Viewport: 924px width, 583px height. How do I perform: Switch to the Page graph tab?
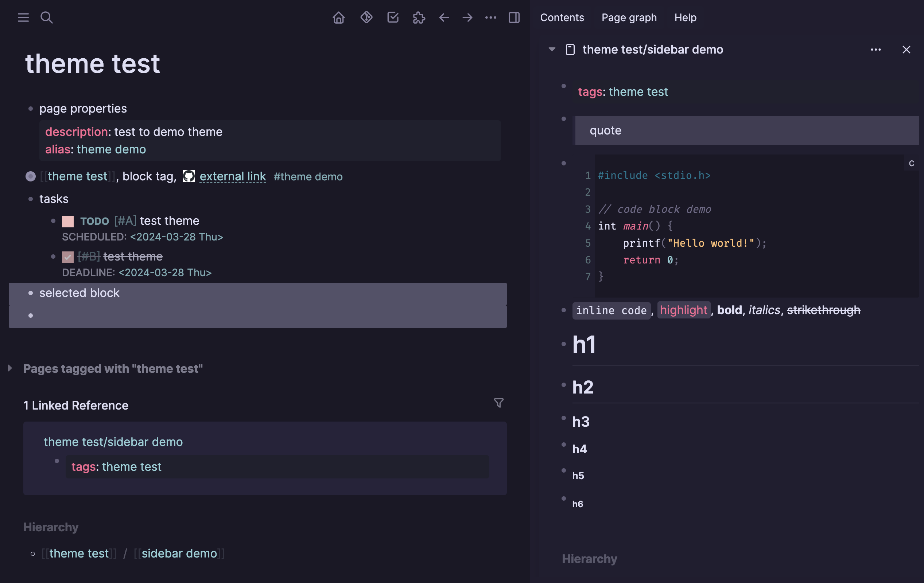(x=629, y=17)
